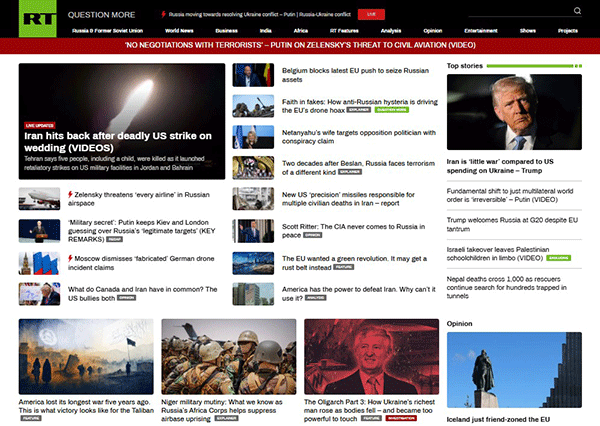Open Scott Ritter CIA article thumbnail

[253, 231]
